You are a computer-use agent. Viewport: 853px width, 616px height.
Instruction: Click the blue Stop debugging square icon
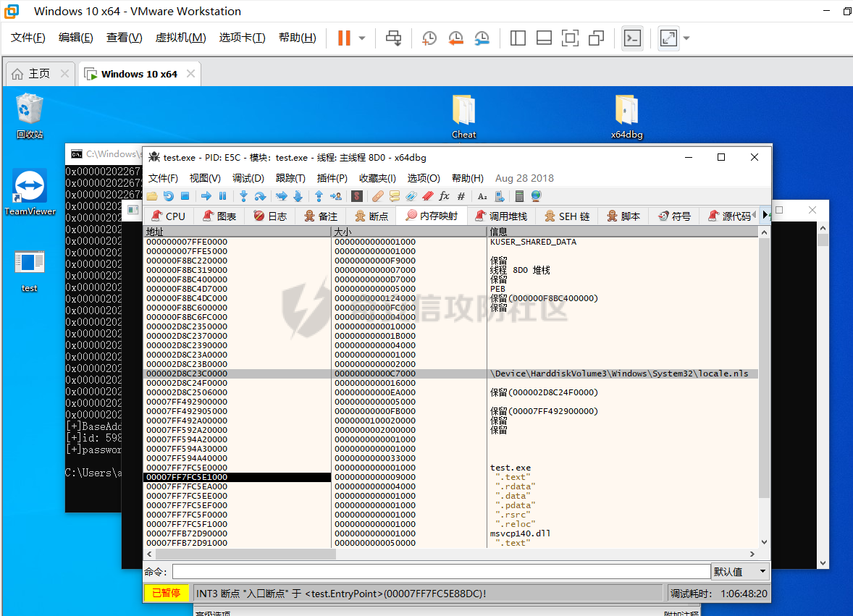[185, 195]
